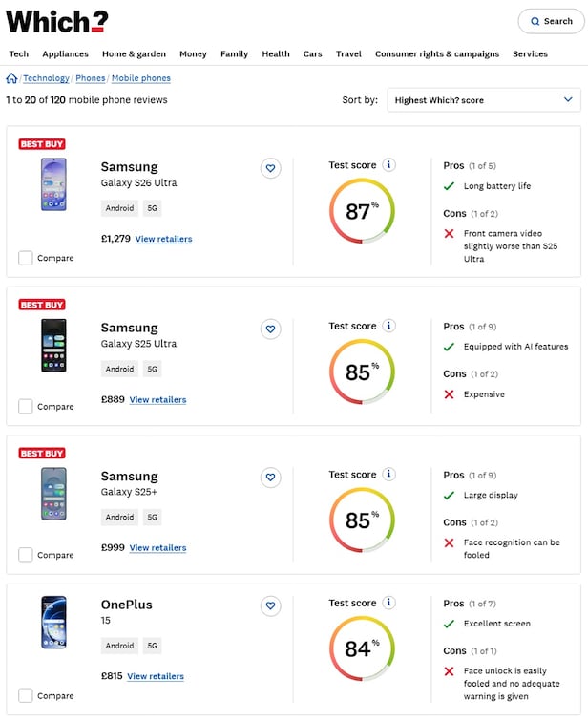Tick Compare checkbox for Galaxy S26 Ultra
The height and width of the screenshot is (722, 588).
click(26, 258)
